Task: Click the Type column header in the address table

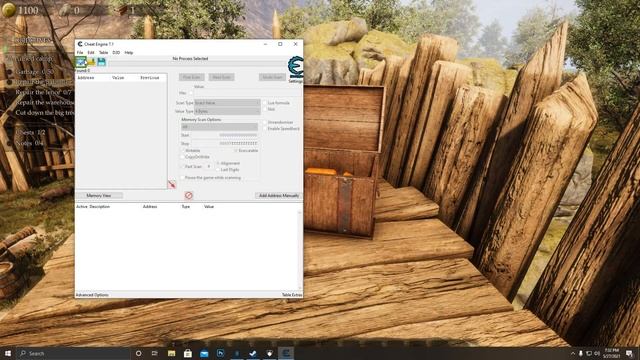Action: [x=186, y=207]
